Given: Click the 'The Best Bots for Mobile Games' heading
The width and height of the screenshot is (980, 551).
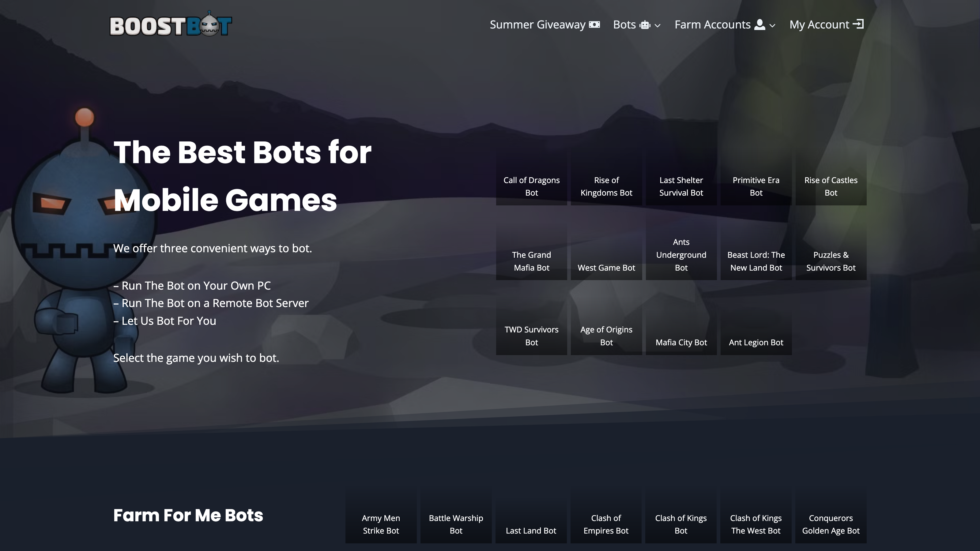Looking at the screenshot, I should point(242,176).
